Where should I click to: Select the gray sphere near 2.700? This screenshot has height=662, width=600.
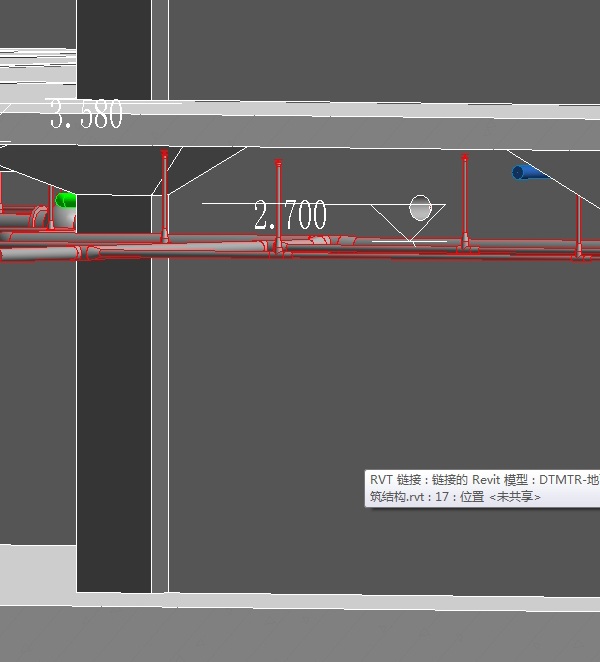421,208
